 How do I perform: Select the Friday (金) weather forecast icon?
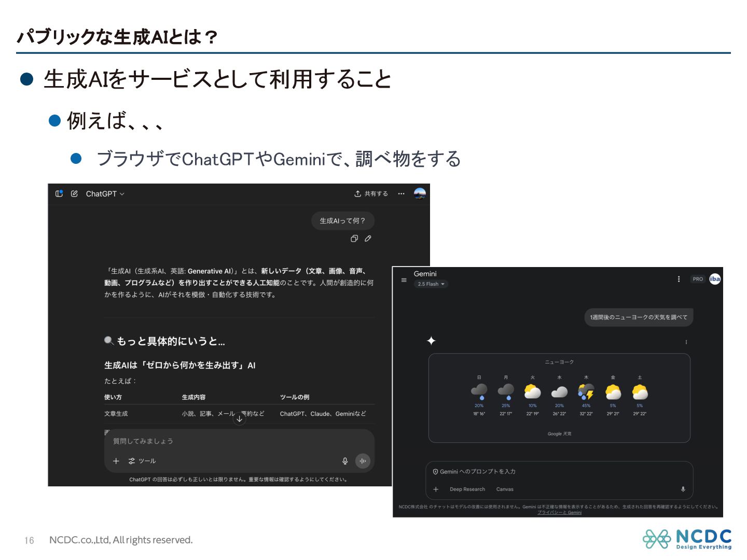coord(613,391)
